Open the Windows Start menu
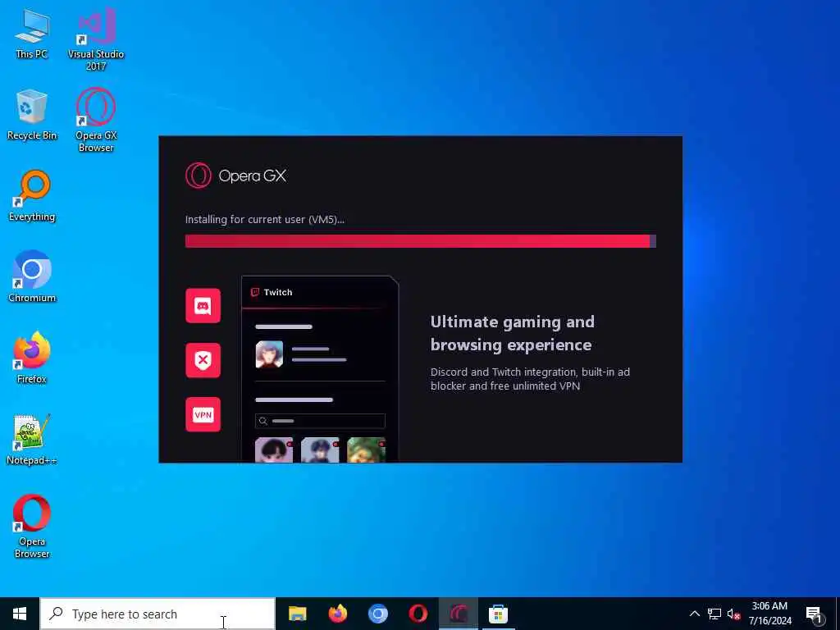The image size is (840, 630). pyautogui.click(x=20, y=614)
